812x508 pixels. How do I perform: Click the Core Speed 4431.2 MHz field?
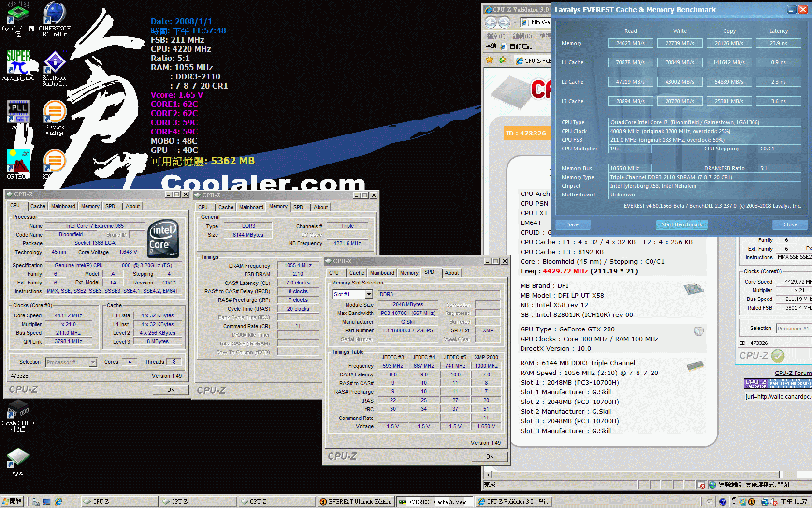[69, 315]
